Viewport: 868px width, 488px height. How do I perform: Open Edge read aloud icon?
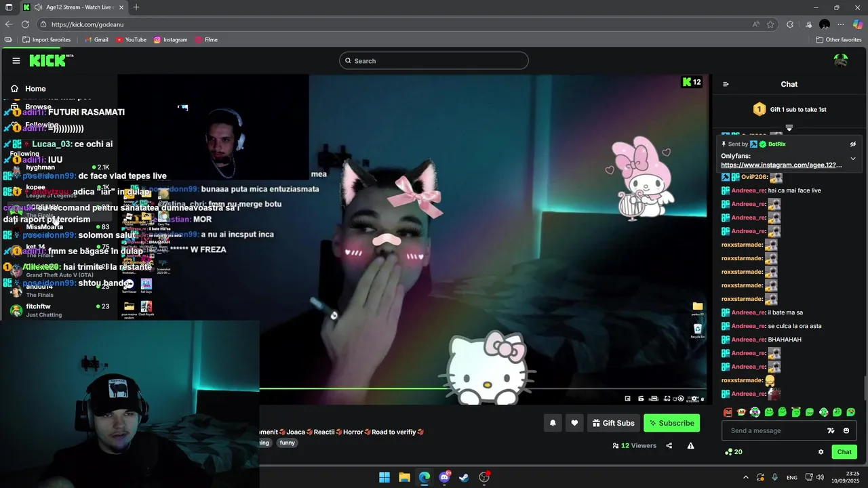point(755,24)
